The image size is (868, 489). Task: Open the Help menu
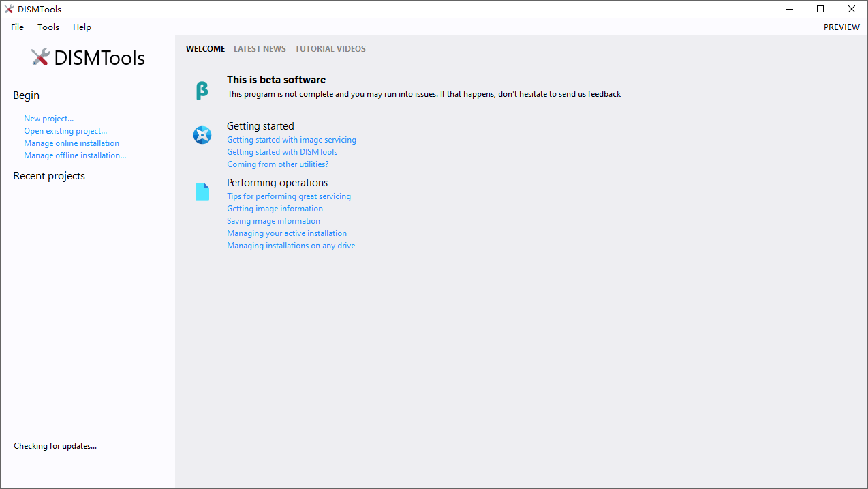[82, 27]
